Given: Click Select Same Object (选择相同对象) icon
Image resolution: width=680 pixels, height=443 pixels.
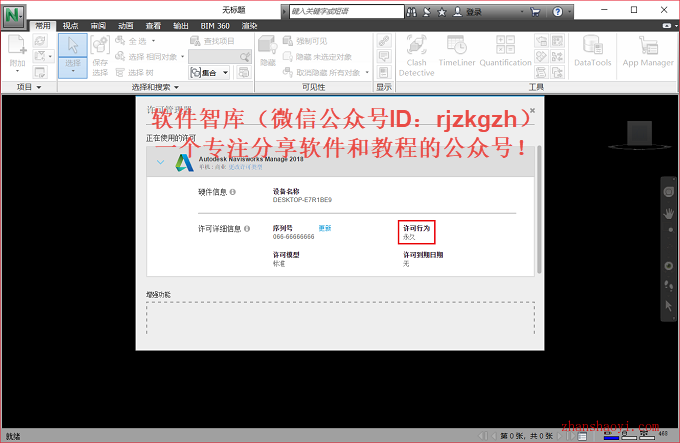Looking at the screenshot, I should click(120, 56).
